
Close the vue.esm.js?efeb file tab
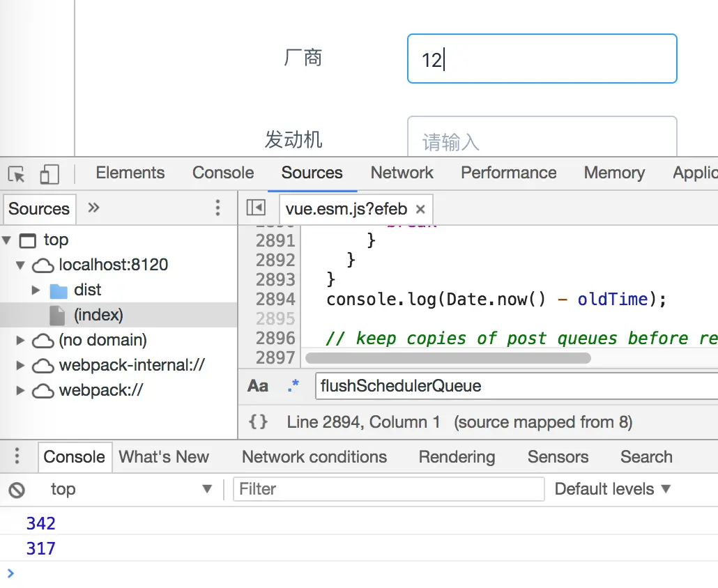click(x=420, y=209)
